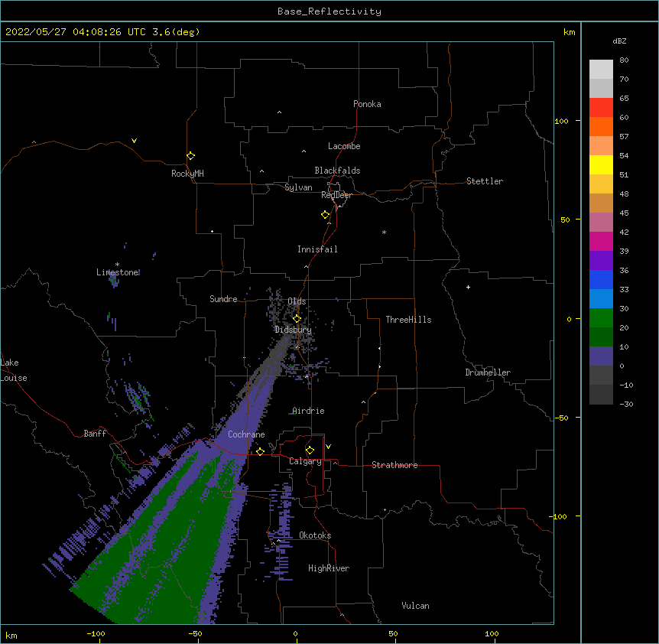Click the yellow diamond marker between Olds and Didsbury
The height and width of the screenshot is (644, 659).
point(297,319)
